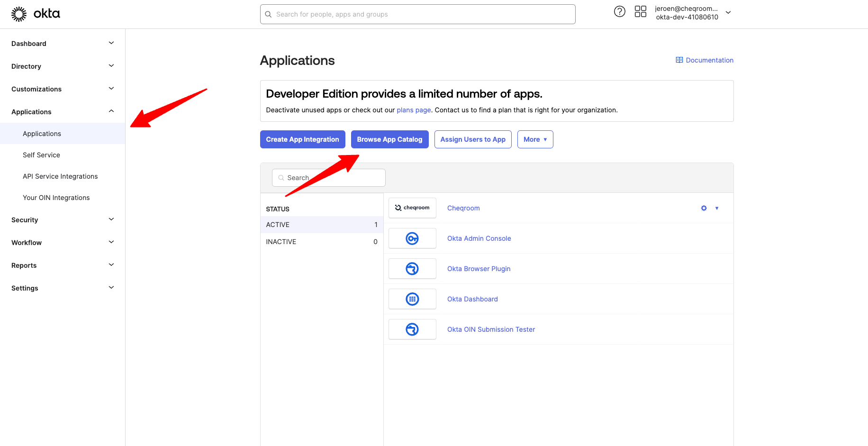Click the Cheqroom app logo thumbnail
This screenshot has height=446, width=868.
pos(412,208)
